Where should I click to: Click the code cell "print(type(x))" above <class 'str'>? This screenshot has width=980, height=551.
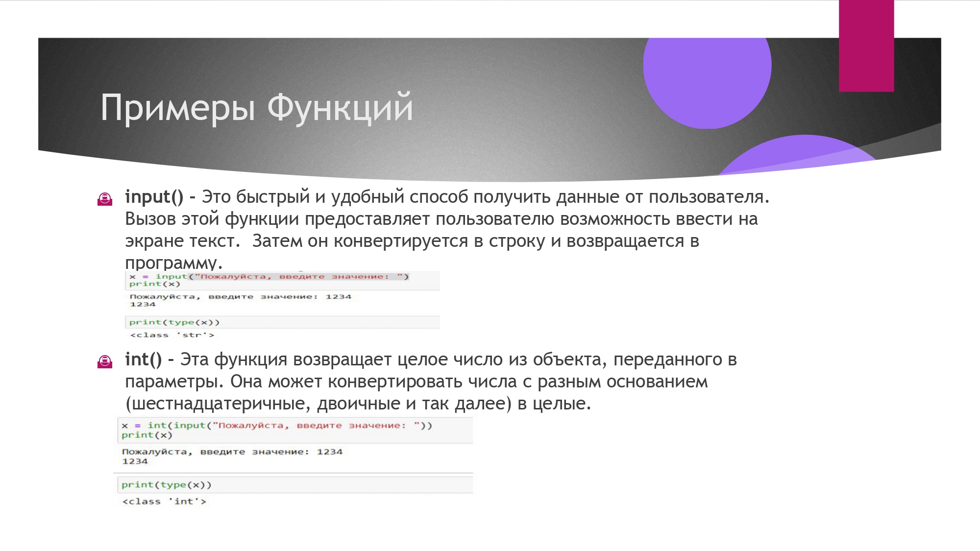pos(283,322)
